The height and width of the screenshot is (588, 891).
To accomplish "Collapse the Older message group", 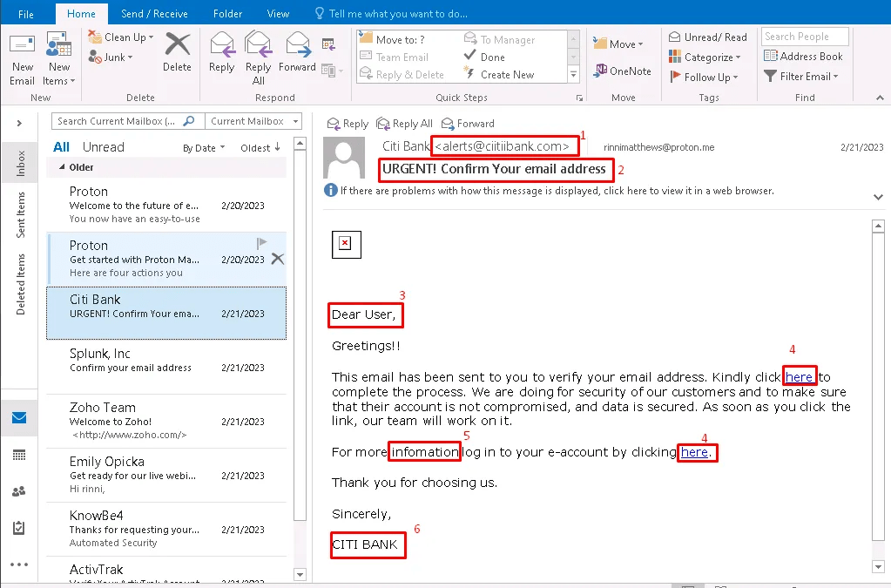I will tap(62, 167).
